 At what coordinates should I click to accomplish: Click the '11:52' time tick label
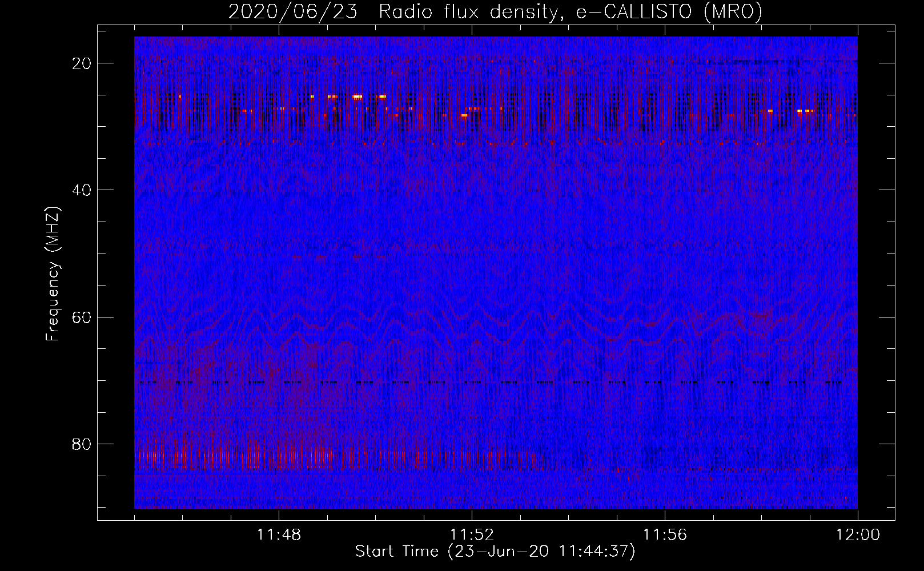pos(472,535)
